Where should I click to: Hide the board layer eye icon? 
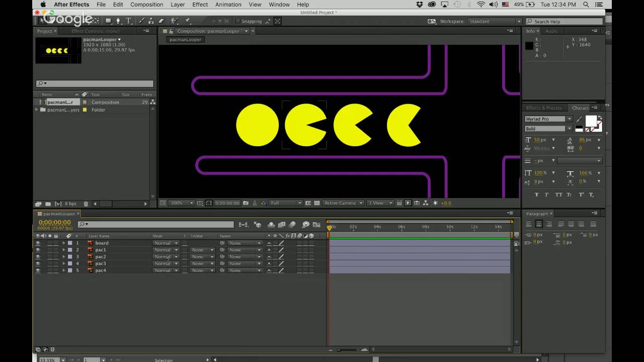(38, 243)
